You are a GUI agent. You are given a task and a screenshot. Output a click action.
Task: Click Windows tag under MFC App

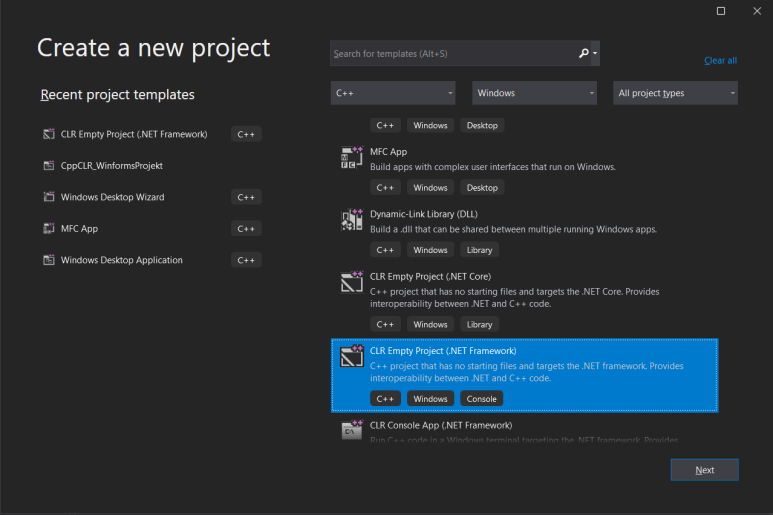point(430,188)
